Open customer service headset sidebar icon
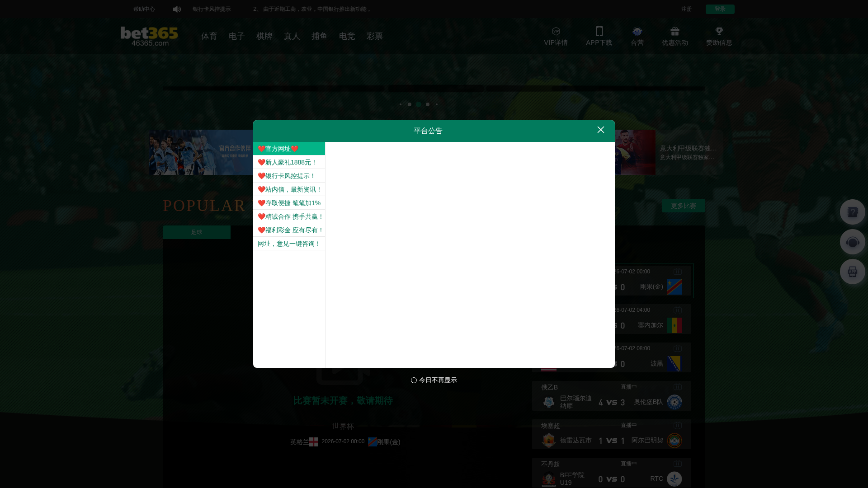Viewport: 868px width, 488px height. click(x=852, y=242)
